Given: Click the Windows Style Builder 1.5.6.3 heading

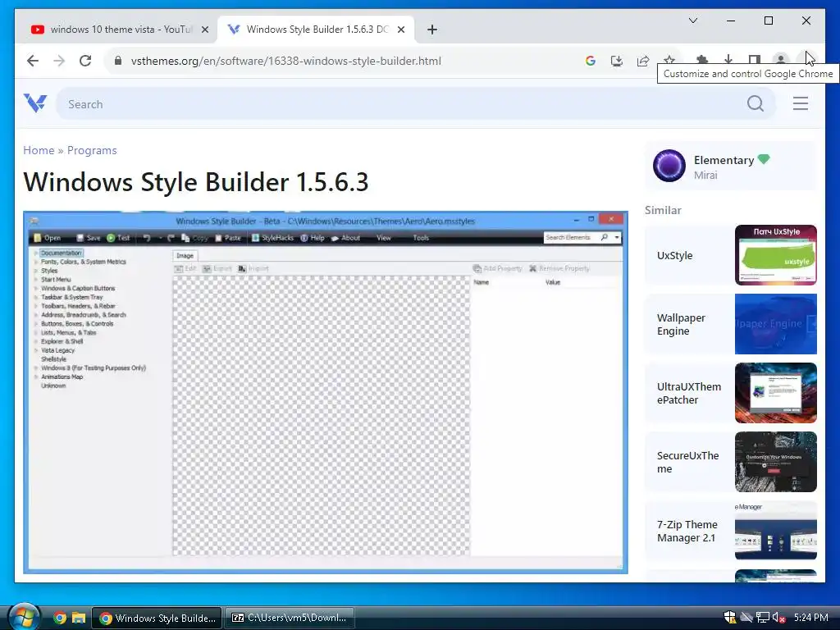Looking at the screenshot, I should (195, 181).
